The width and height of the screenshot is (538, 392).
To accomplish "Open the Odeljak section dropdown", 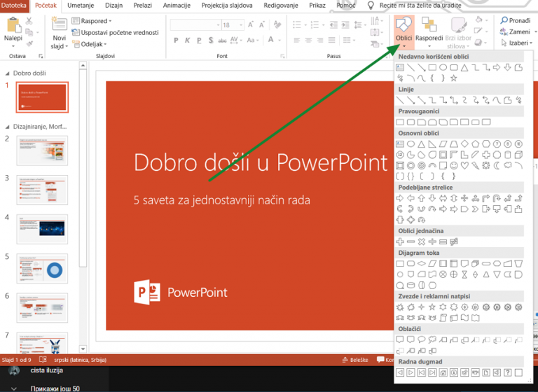I will click(92, 43).
